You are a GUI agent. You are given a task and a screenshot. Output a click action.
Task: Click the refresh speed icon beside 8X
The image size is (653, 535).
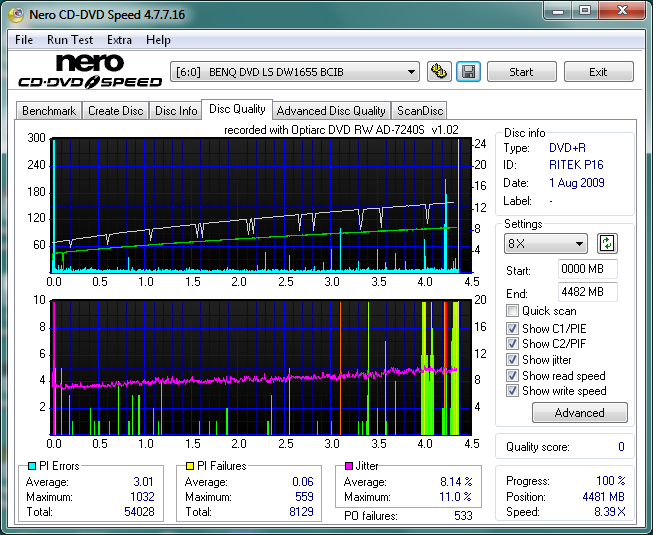(x=607, y=243)
